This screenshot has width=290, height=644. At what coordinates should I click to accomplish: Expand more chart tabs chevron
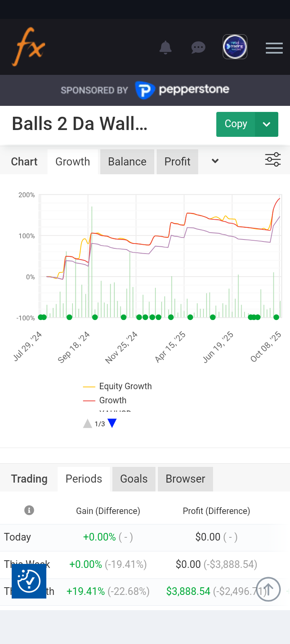215,161
